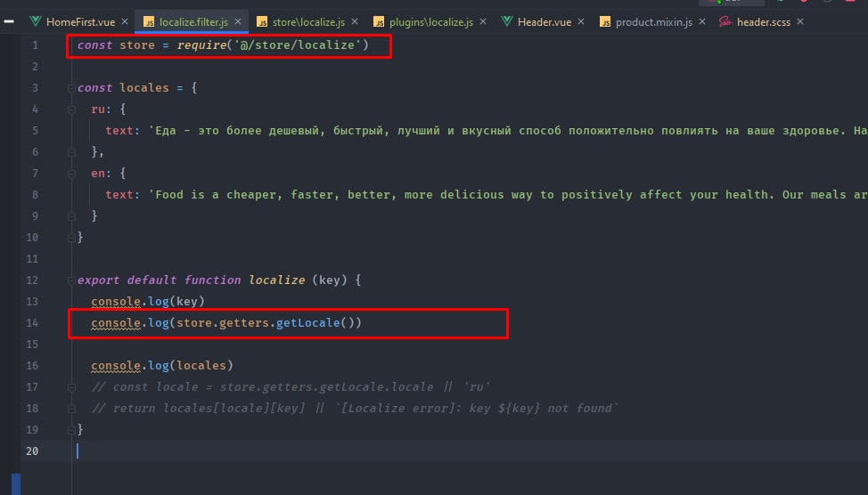The width and height of the screenshot is (868, 495).
Task: Close the store\localize.js tab
Action: [x=355, y=21]
